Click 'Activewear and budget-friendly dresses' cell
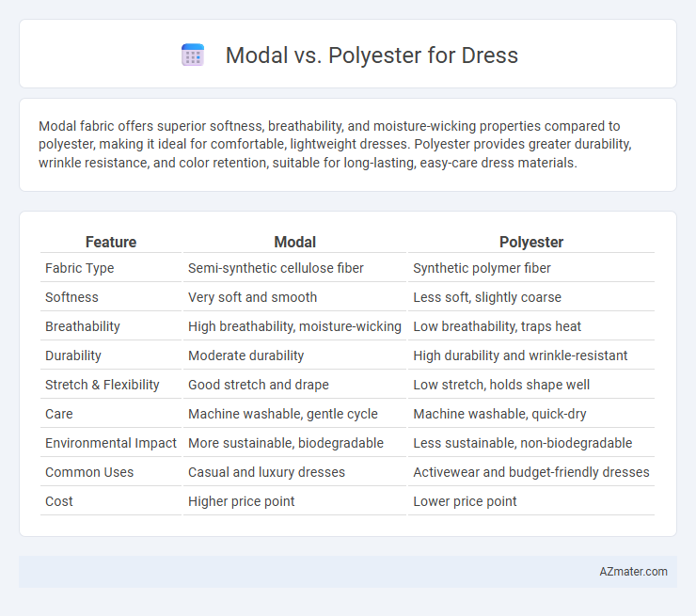Image resolution: width=696 pixels, height=616 pixels. 530,472
